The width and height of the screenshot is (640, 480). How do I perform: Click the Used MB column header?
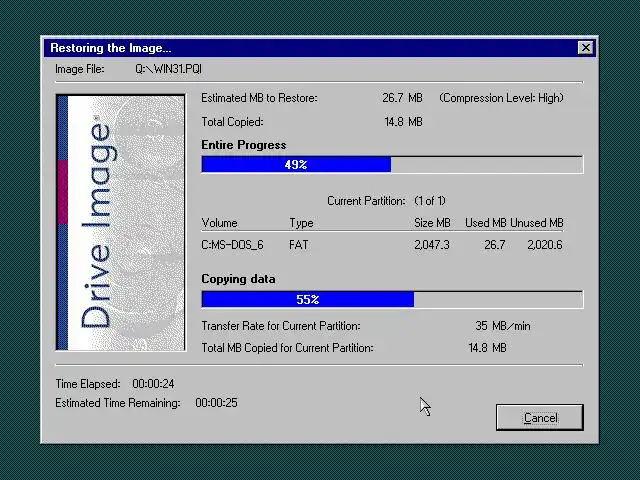click(486, 223)
